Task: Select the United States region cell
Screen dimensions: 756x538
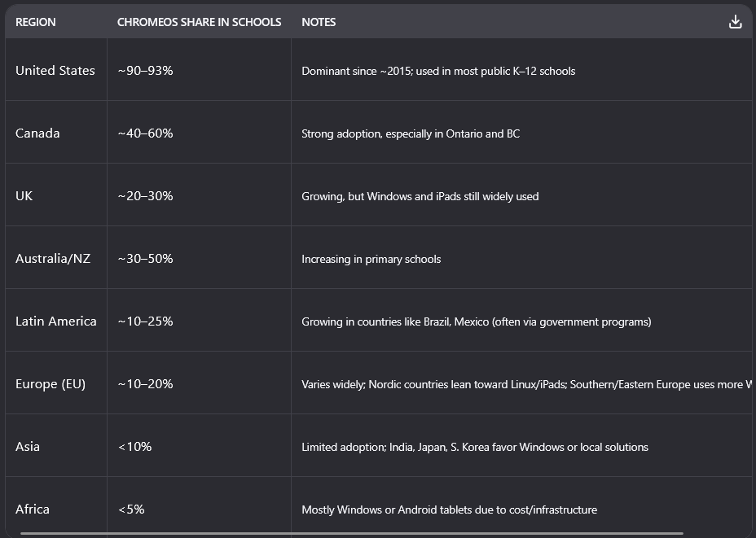Action: point(55,71)
